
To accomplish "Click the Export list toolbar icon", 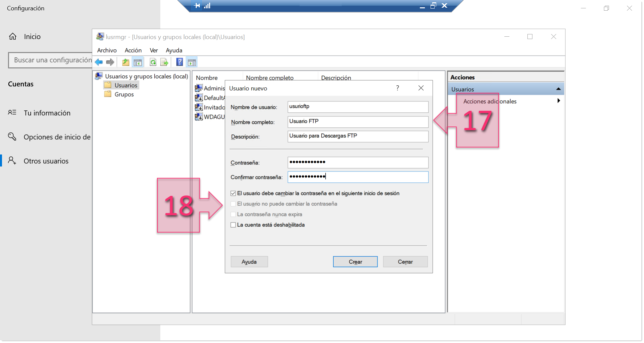I will (x=164, y=62).
